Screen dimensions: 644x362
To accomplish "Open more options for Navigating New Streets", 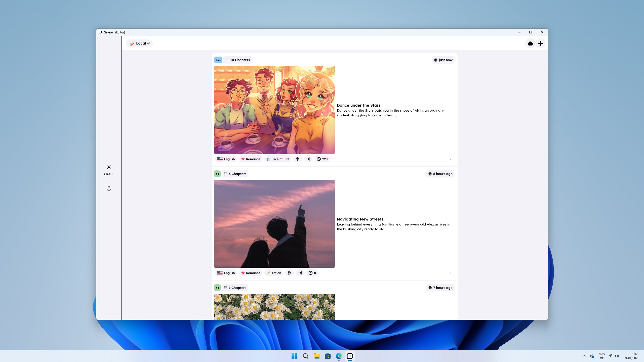I will click(450, 273).
